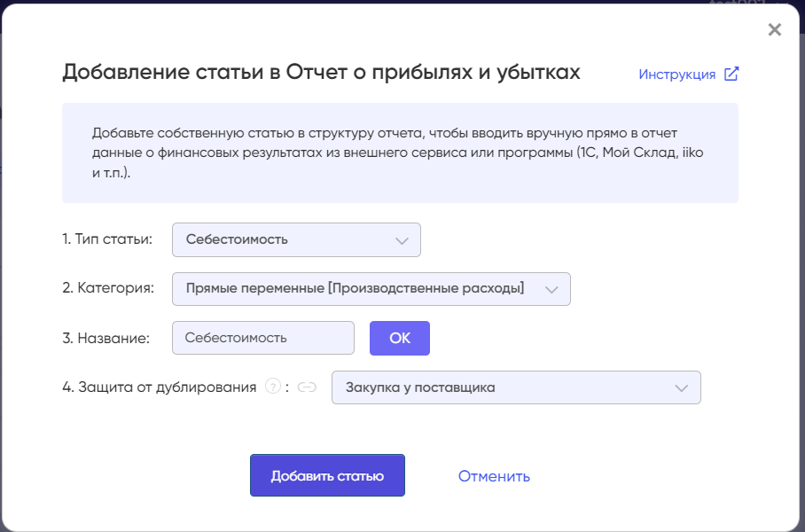Open the external-link icon beside Инструкция
Viewport: 805px width, 532px height.
731,74
